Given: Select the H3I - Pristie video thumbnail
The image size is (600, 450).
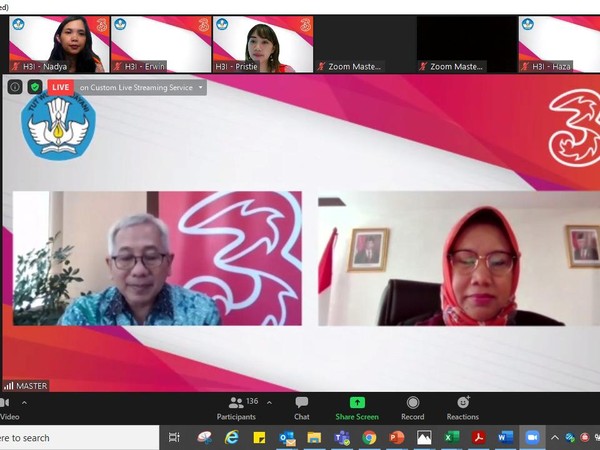Looking at the screenshot, I should point(263,44).
